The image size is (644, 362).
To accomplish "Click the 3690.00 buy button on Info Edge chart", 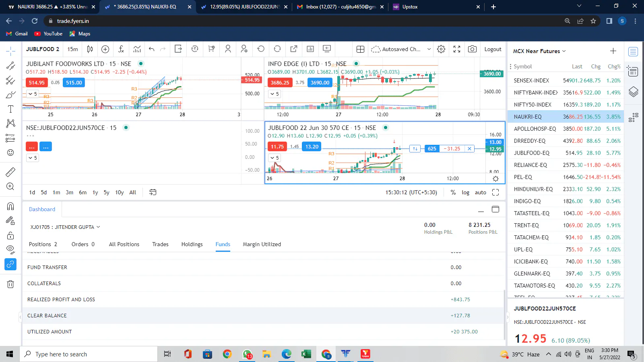I will pyautogui.click(x=320, y=82).
